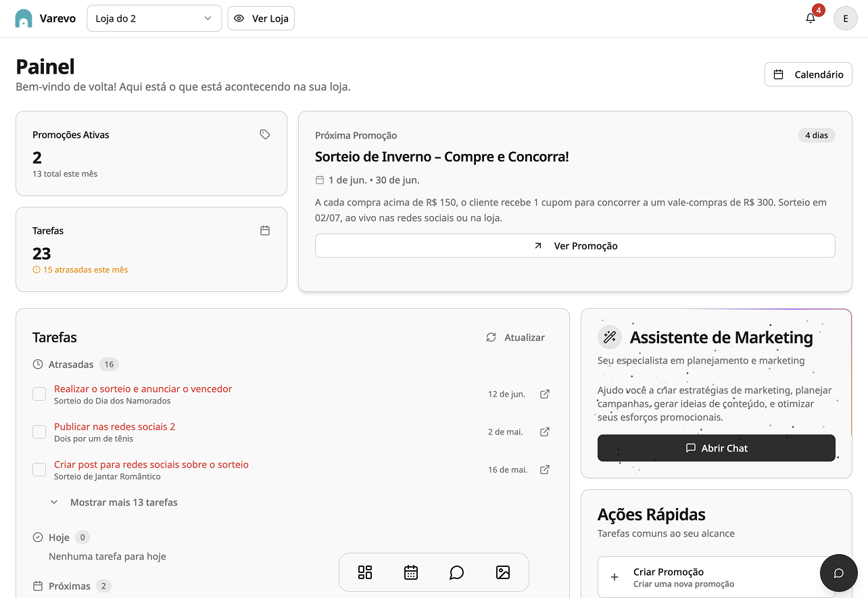
Task: Check the Realizar o sorteio task checkbox
Action: pyautogui.click(x=39, y=394)
